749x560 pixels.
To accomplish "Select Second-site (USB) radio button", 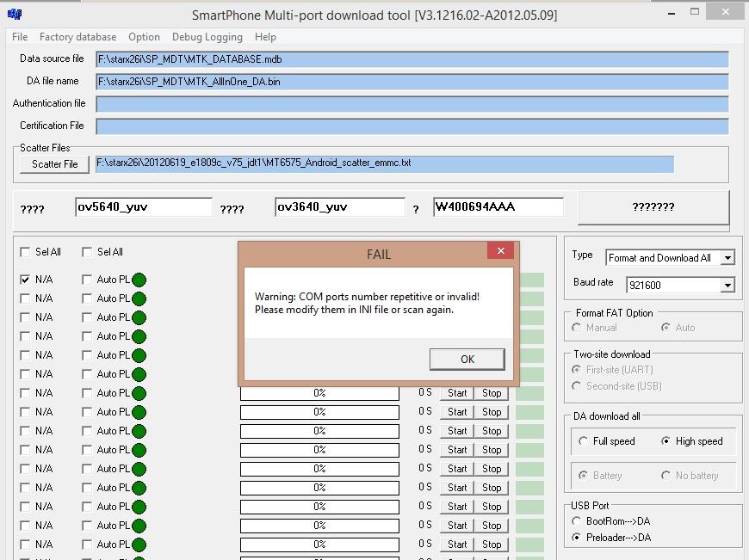I will (x=577, y=386).
